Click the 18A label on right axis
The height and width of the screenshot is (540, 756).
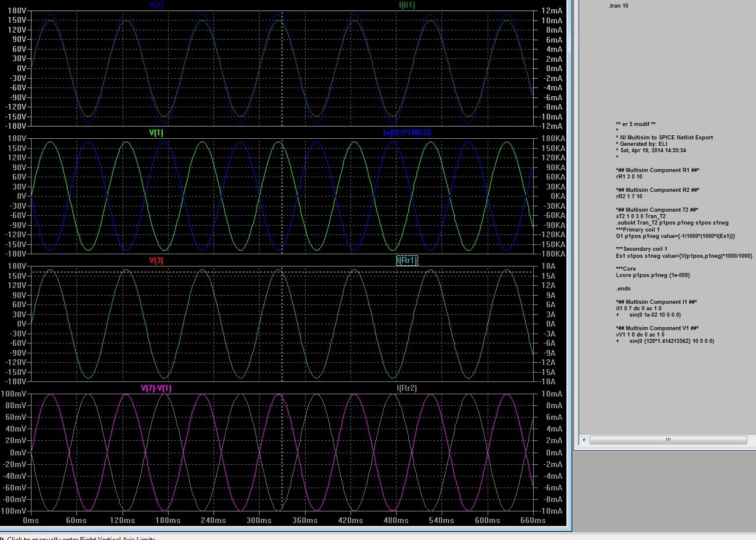(549, 267)
